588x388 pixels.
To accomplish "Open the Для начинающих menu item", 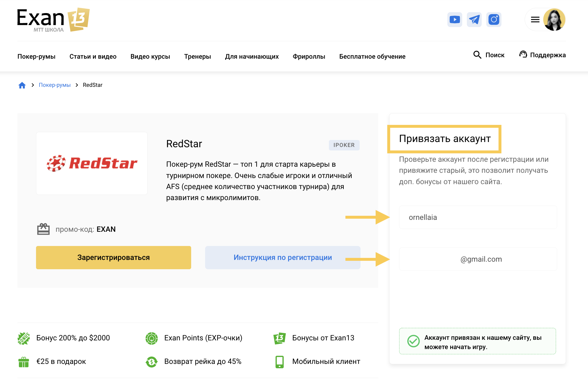I will (252, 56).
